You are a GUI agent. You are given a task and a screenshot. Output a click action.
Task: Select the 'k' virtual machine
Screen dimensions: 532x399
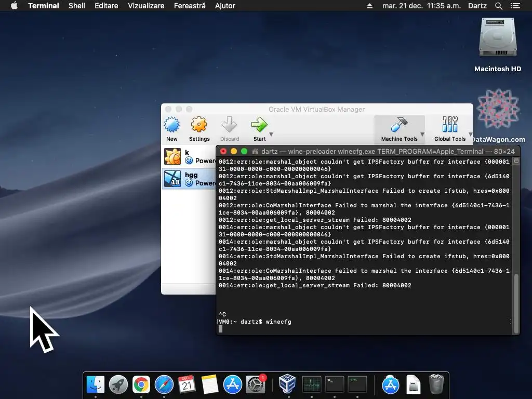pyautogui.click(x=189, y=156)
